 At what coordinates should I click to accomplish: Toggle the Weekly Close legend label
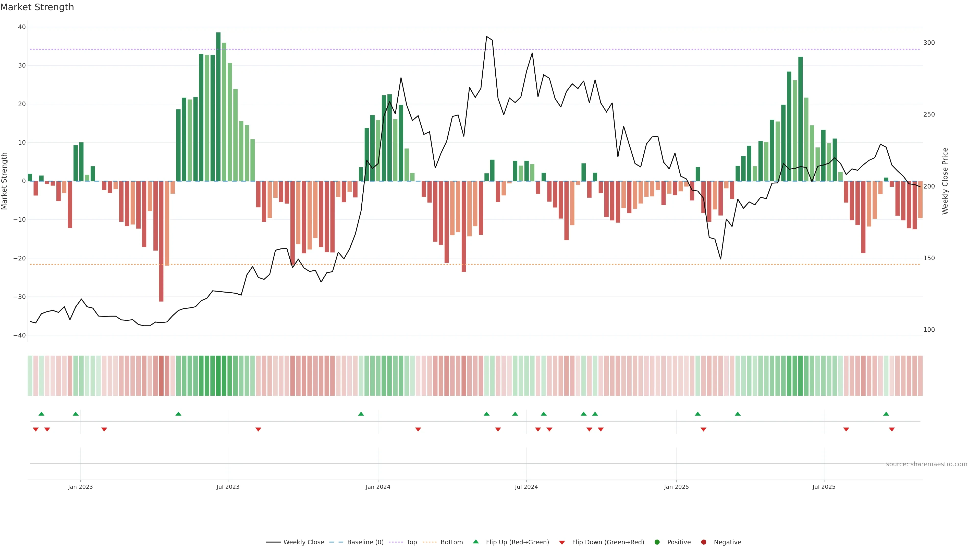point(304,542)
